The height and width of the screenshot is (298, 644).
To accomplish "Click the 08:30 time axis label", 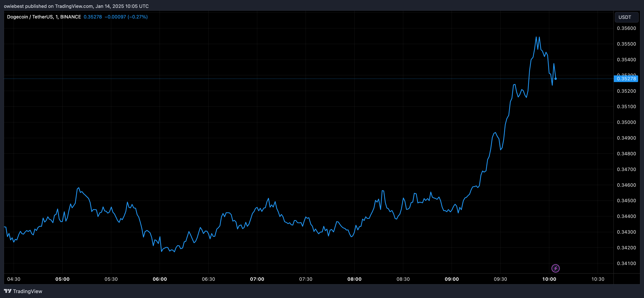I will click(403, 279).
